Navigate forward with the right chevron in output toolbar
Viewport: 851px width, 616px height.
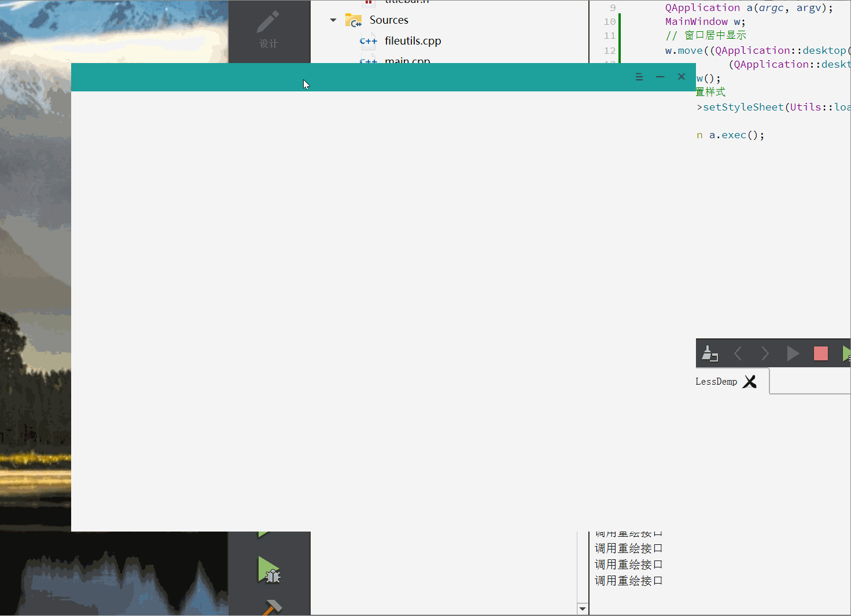(765, 353)
